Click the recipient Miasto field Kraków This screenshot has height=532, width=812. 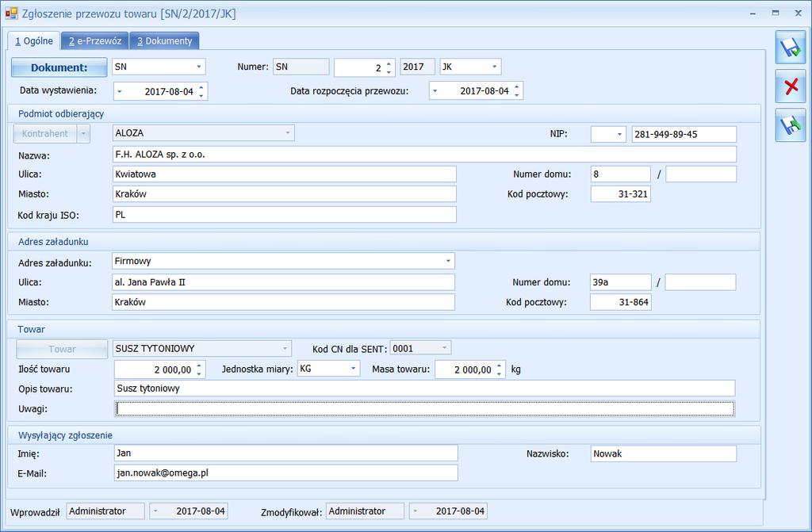pyautogui.click(x=285, y=194)
